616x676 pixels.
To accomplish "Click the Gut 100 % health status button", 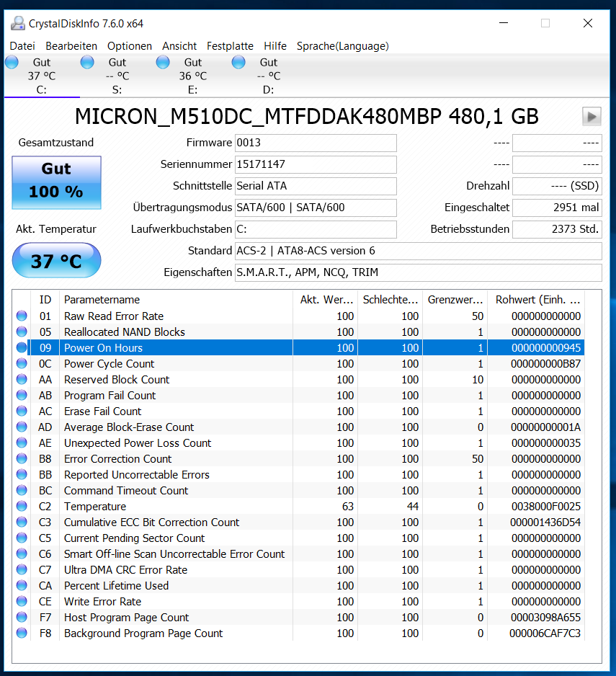I will [x=56, y=183].
